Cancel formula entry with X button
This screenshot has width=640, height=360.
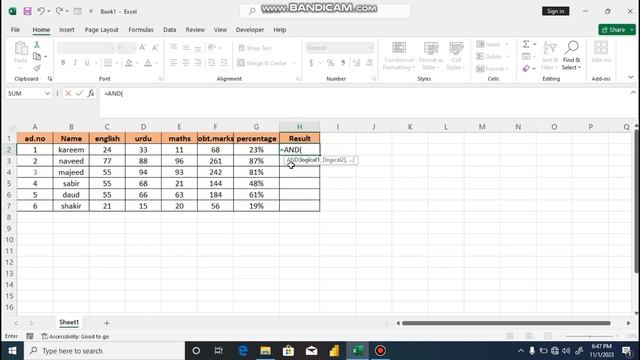coord(68,93)
